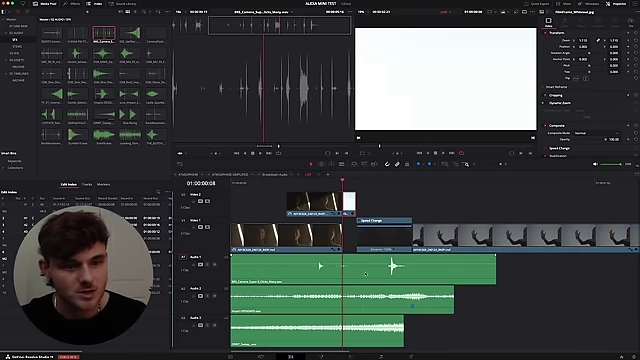This screenshot has height=360, width=640.
Task: Switch to the Video tab in Inspector
Action: 548,22
